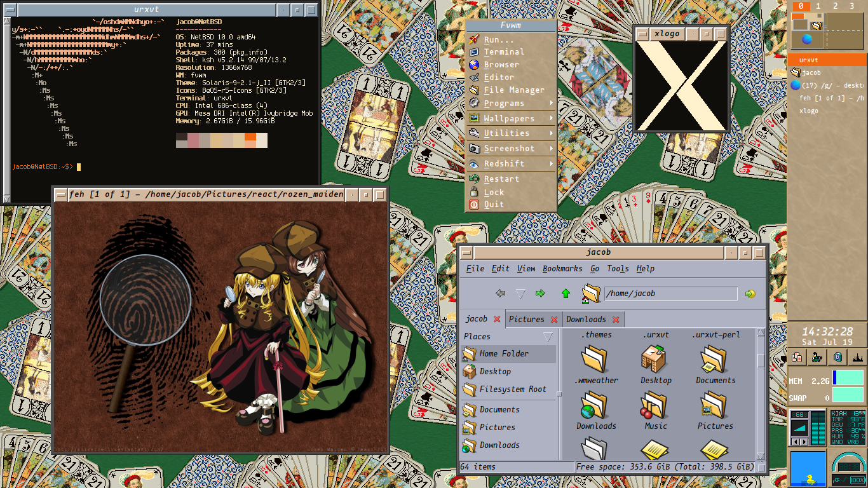Switch to desktop page 2 in pager
The width and height of the screenshot is (868, 488).
pos(836,6)
